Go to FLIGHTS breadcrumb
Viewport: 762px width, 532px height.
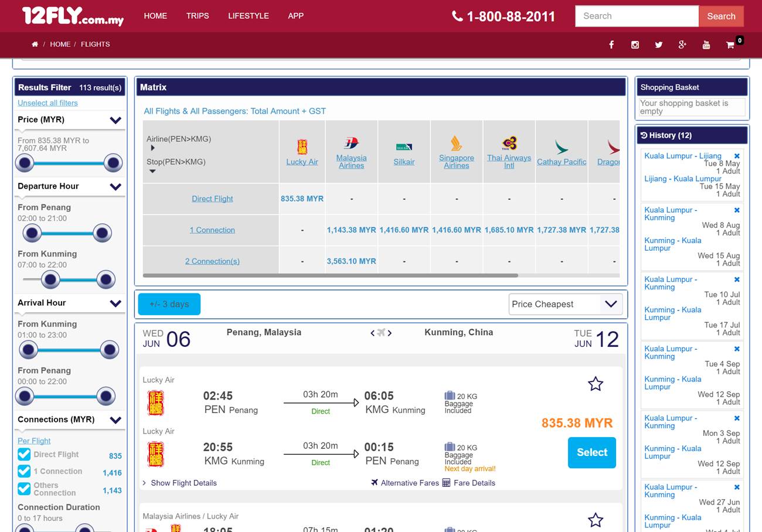pyautogui.click(x=96, y=45)
